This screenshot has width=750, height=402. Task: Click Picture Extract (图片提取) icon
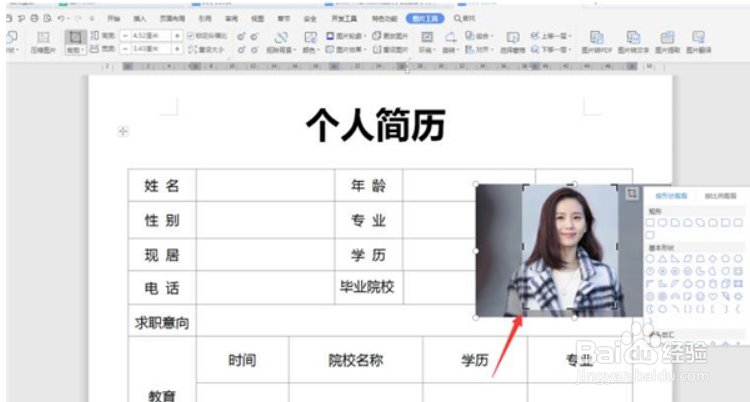tap(668, 38)
